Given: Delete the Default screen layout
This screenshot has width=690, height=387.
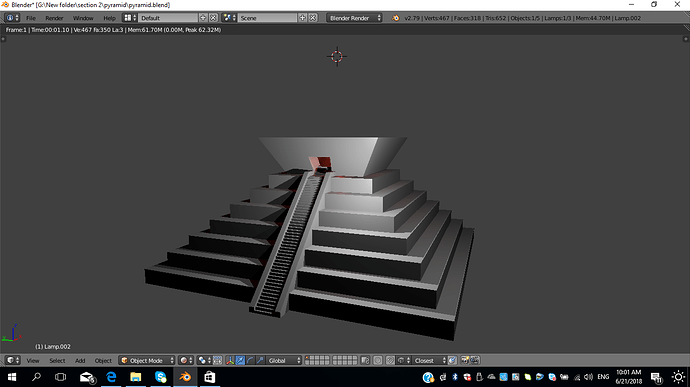Looking at the screenshot, I should pos(213,18).
